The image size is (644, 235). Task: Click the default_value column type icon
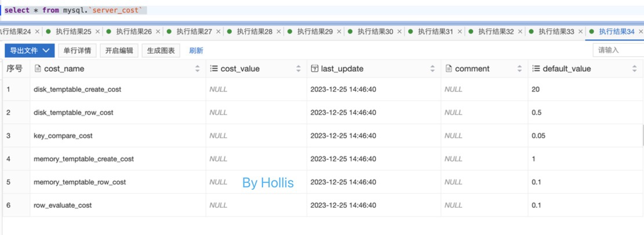point(536,69)
